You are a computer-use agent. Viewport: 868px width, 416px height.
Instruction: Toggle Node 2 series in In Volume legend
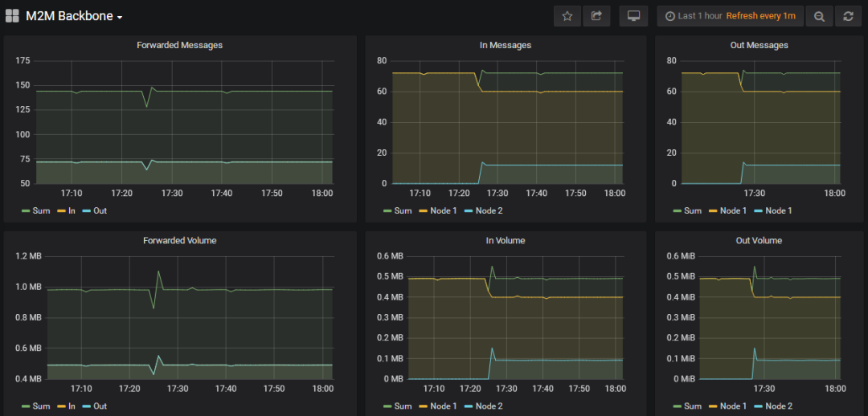pyautogui.click(x=483, y=406)
